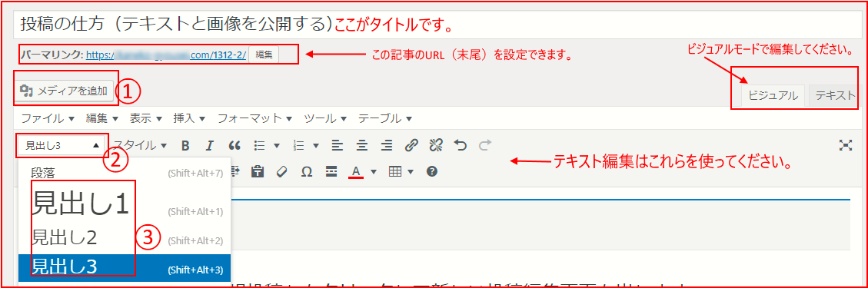Select 見出し3 highlighted format option

(x=125, y=267)
